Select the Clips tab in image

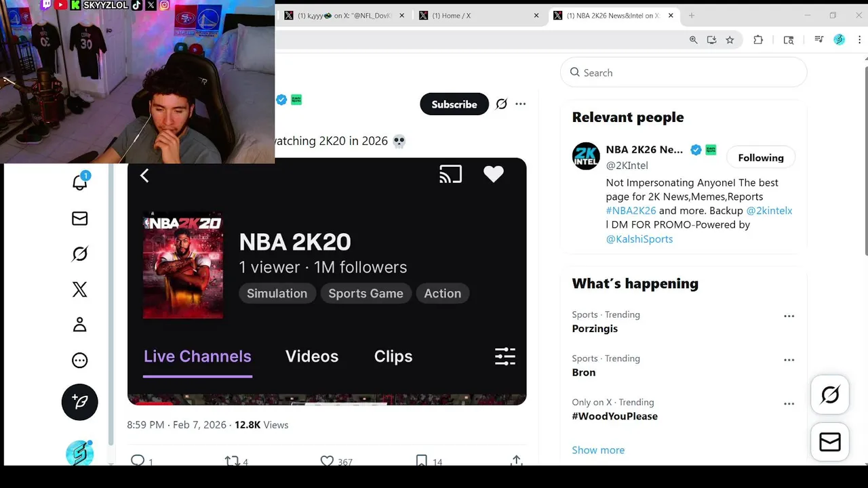(393, 357)
